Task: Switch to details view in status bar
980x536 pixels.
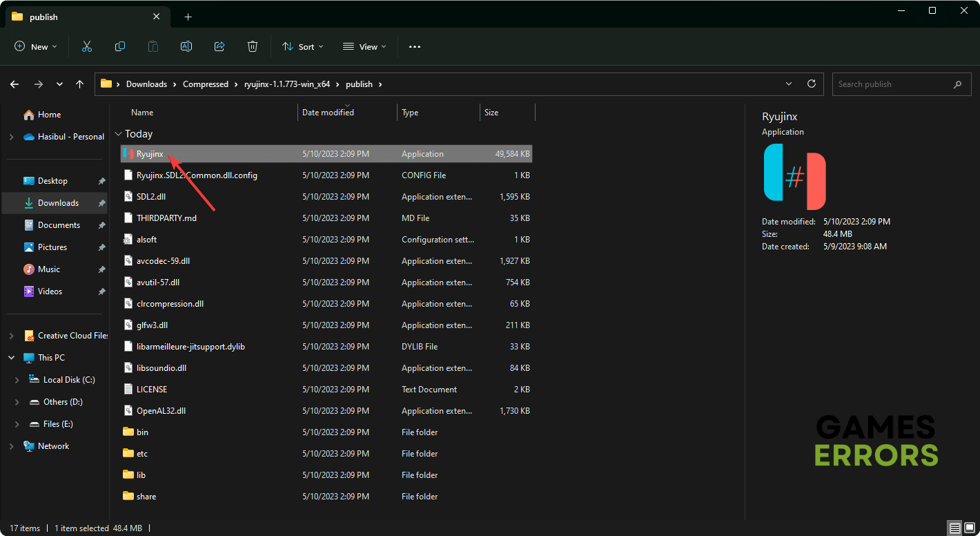Action: click(x=954, y=528)
